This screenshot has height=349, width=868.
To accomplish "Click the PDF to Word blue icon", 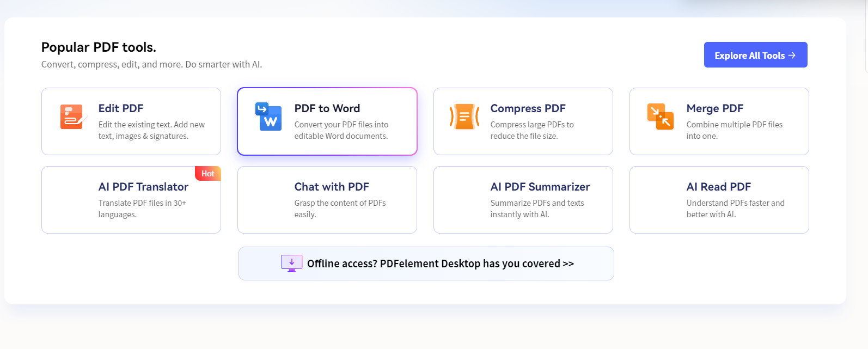I will [x=268, y=117].
